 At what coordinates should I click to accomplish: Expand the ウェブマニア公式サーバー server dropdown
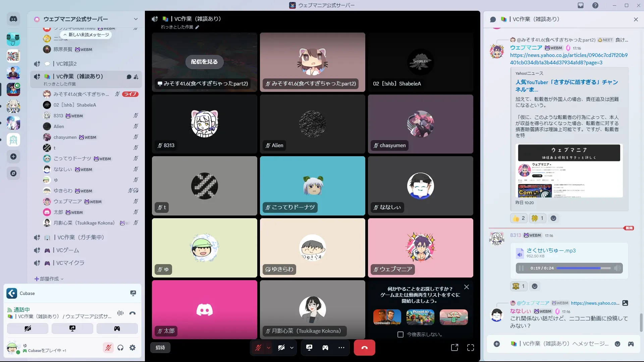(136, 19)
